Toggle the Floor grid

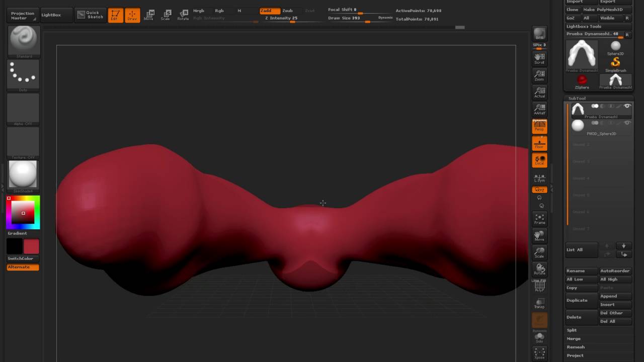539,144
